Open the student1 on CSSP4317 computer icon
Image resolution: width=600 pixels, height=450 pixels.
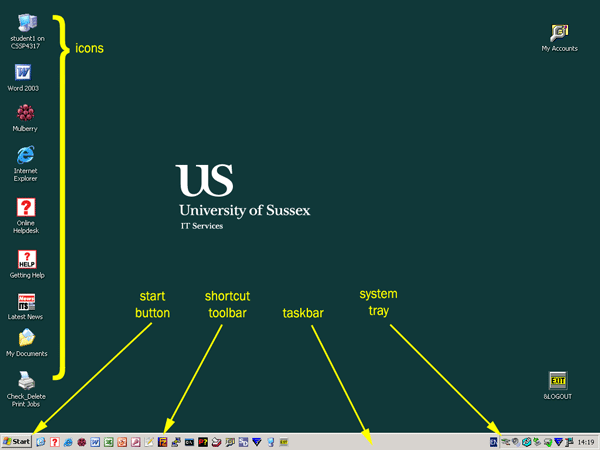pyautogui.click(x=27, y=31)
